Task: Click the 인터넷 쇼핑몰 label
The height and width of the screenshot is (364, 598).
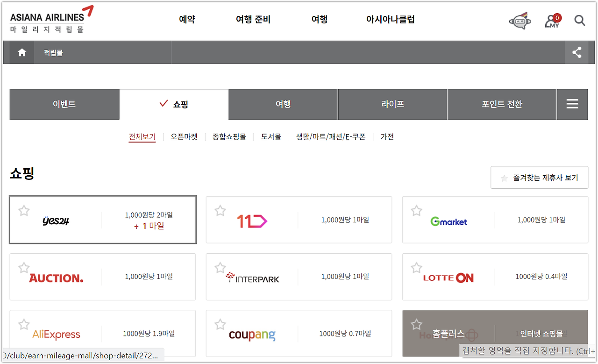Action: 542,334
